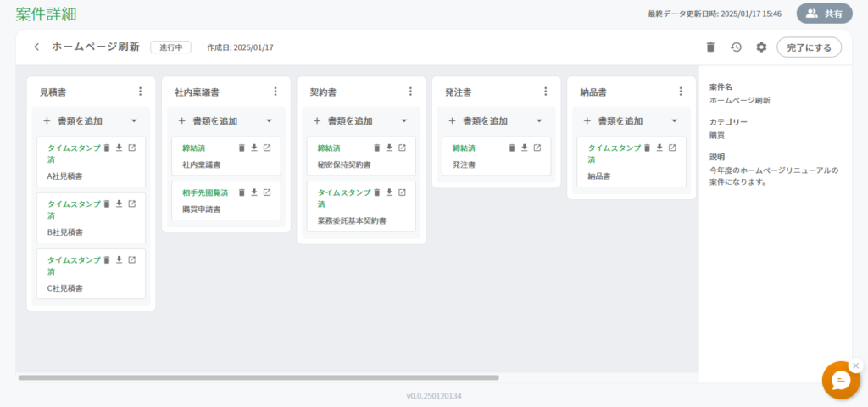Expand the 書類を追加 dropdown in 納品書 column
Screen dimensions: 868x407
pos(674,121)
